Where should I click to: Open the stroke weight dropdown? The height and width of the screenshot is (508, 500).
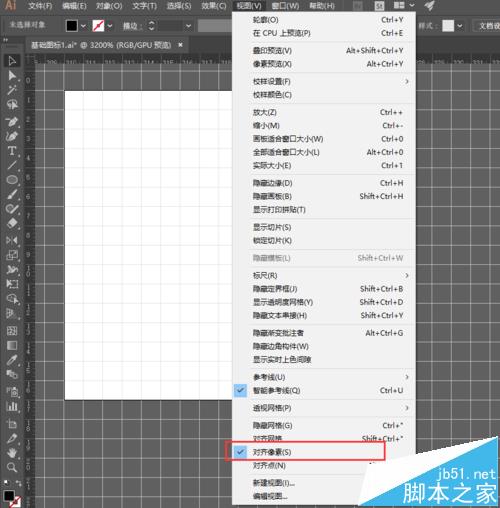click(x=188, y=26)
